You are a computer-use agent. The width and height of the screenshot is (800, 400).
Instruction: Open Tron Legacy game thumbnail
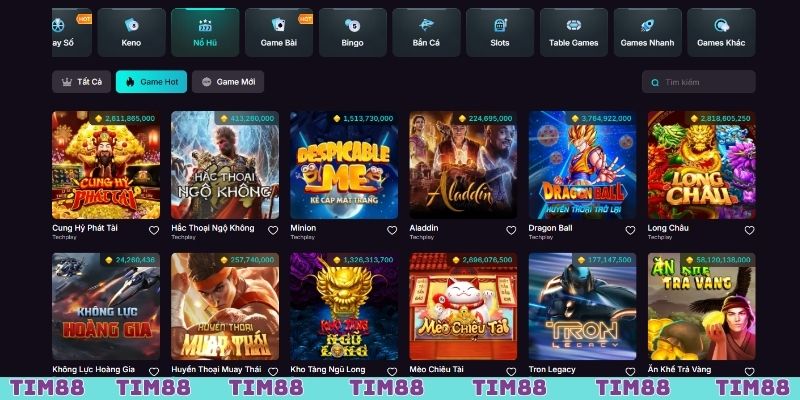(x=582, y=307)
